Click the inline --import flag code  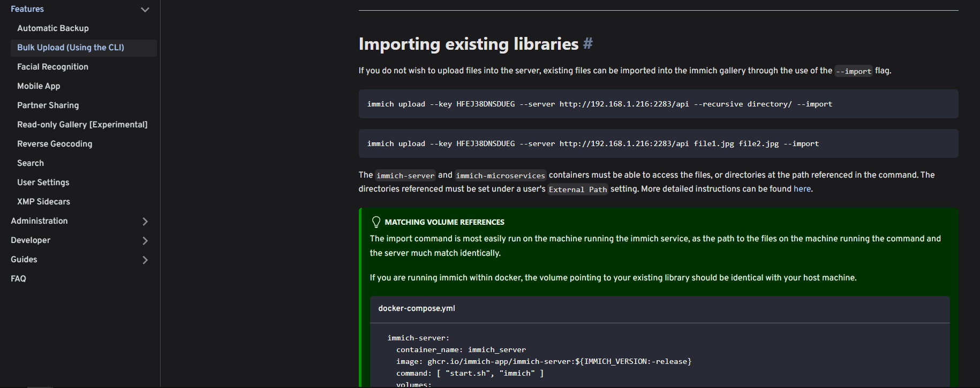(x=854, y=71)
